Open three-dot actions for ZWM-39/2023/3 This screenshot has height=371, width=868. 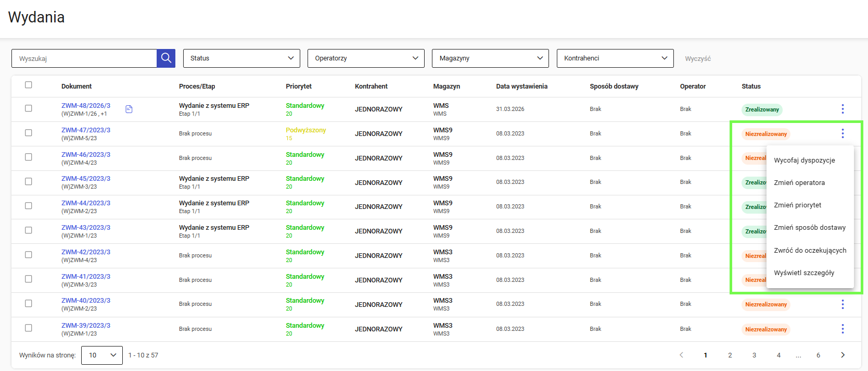pos(843,329)
